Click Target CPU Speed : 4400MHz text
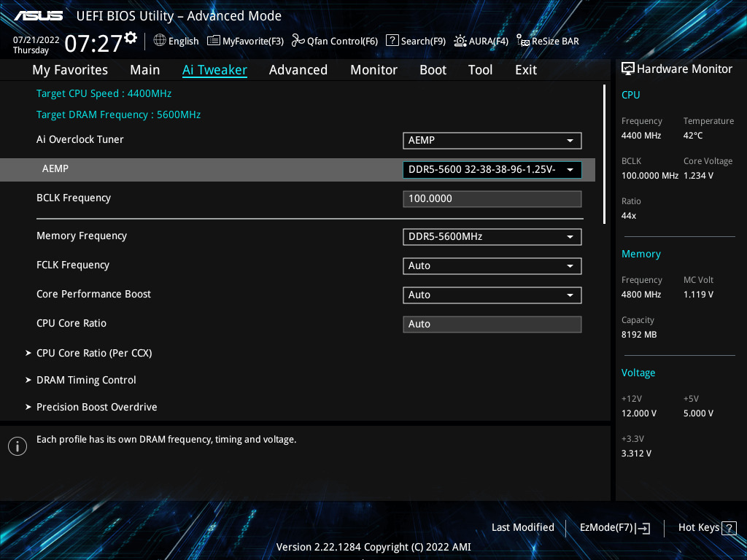Image resolution: width=747 pixels, height=560 pixels. tap(104, 93)
